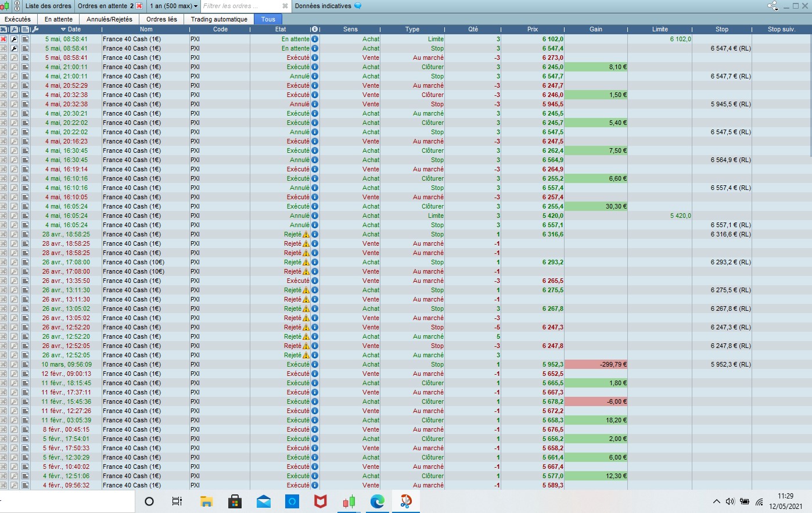
Task: Sort by the Limite column header
Action: pos(660,29)
